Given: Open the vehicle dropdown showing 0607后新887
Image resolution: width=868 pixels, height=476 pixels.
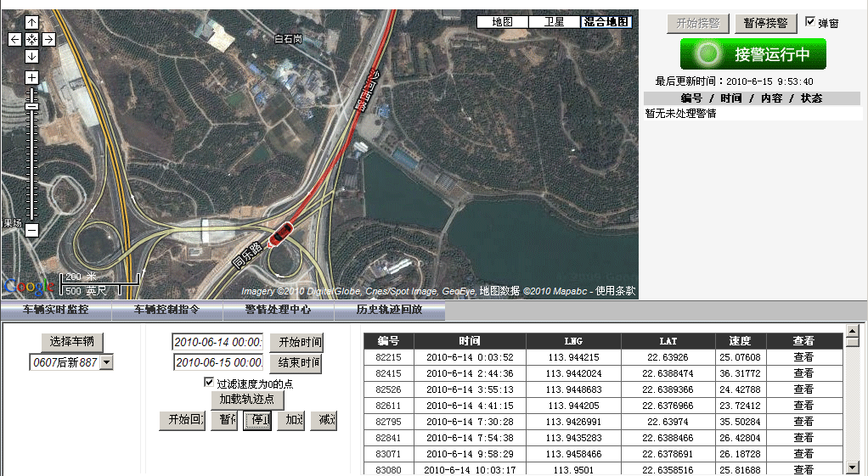Looking at the screenshot, I should [105, 362].
